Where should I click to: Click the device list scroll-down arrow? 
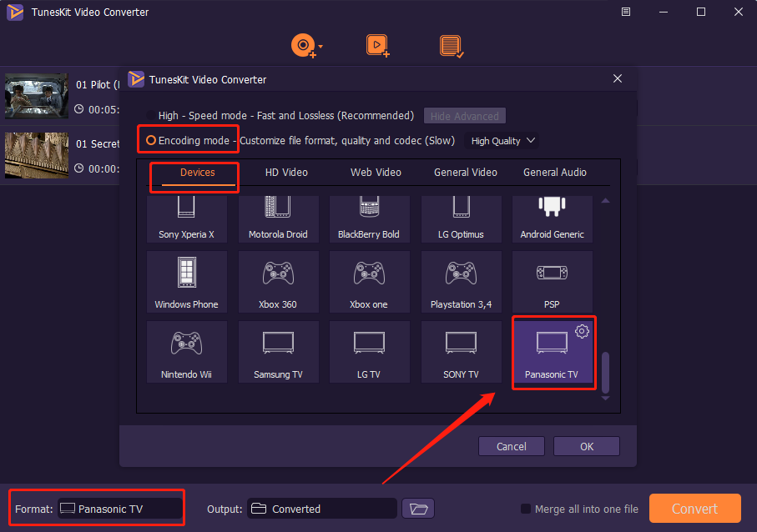coord(605,399)
